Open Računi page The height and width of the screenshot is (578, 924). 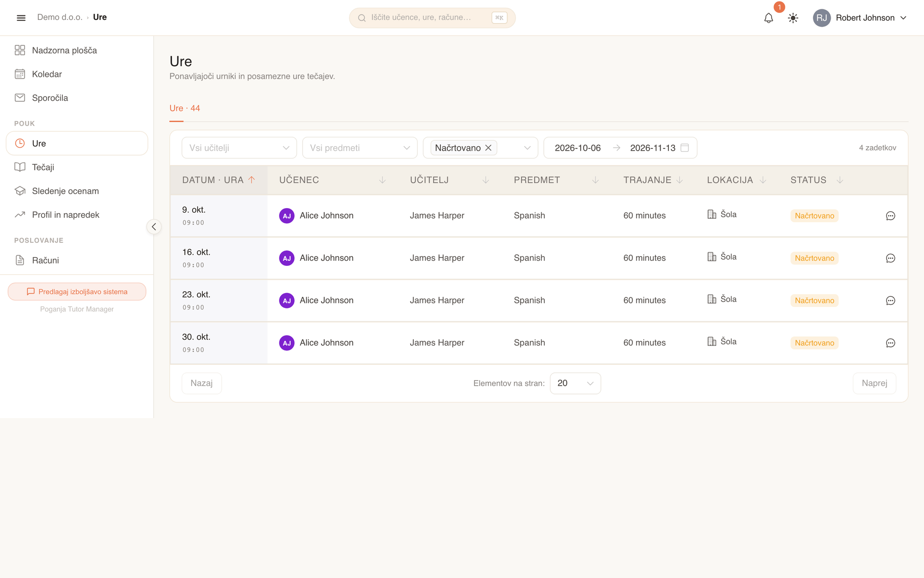[x=77, y=260]
